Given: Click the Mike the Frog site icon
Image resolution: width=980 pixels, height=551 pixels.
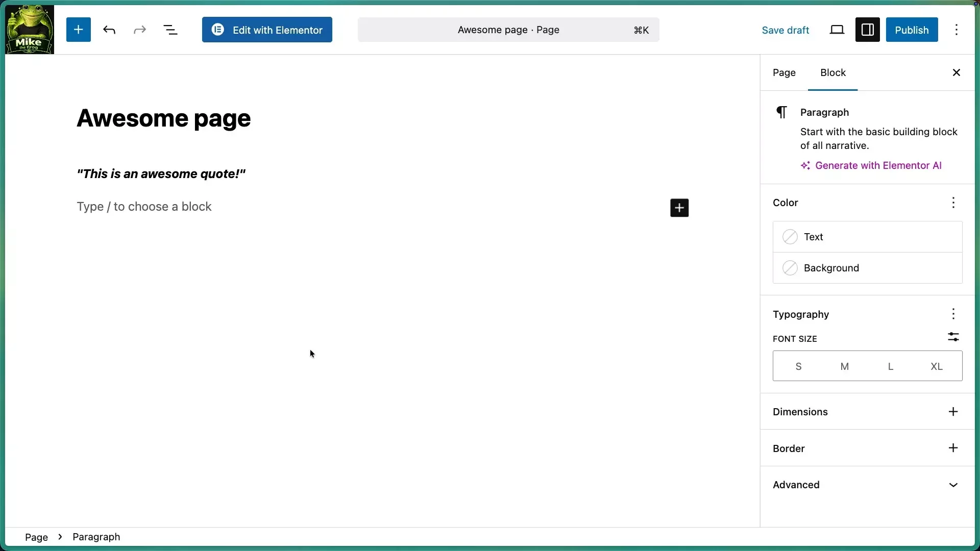Looking at the screenshot, I should pos(29,29).
